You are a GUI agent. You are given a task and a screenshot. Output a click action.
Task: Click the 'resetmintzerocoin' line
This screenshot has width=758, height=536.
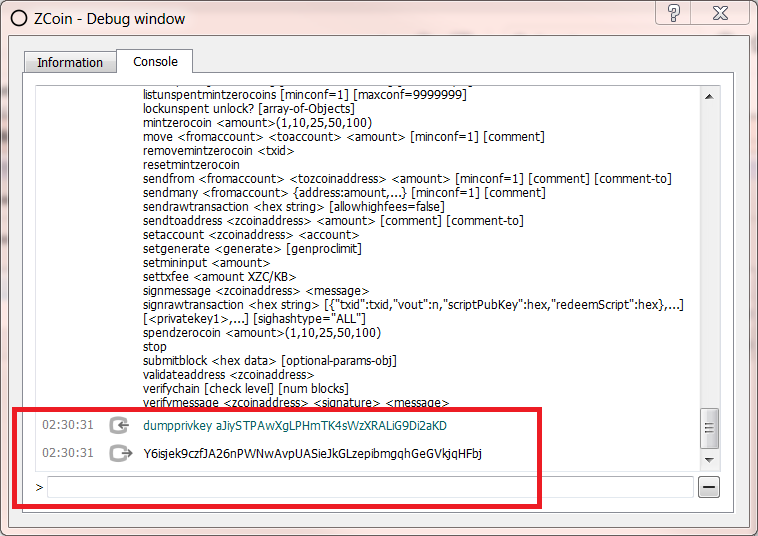(191, 165)
